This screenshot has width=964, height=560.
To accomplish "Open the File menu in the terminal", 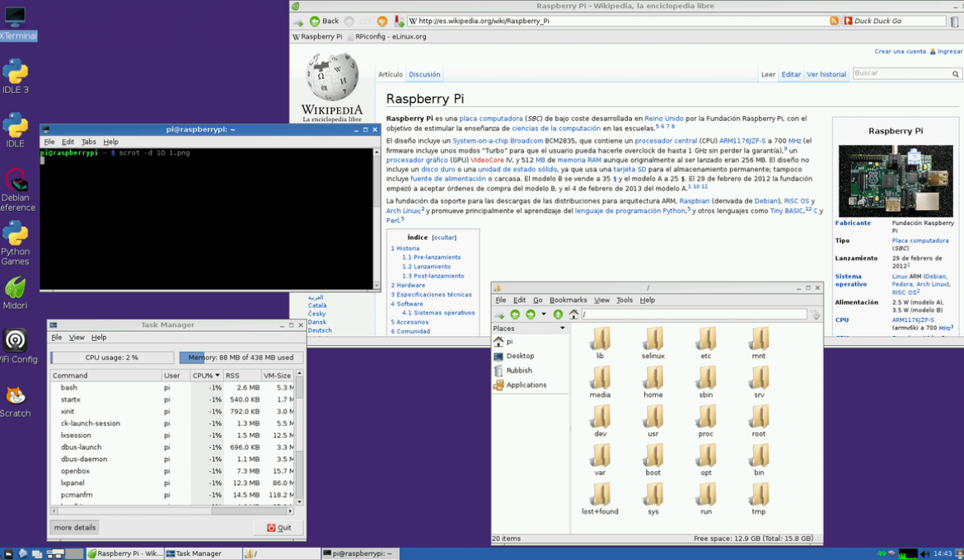I will (49, 142).
